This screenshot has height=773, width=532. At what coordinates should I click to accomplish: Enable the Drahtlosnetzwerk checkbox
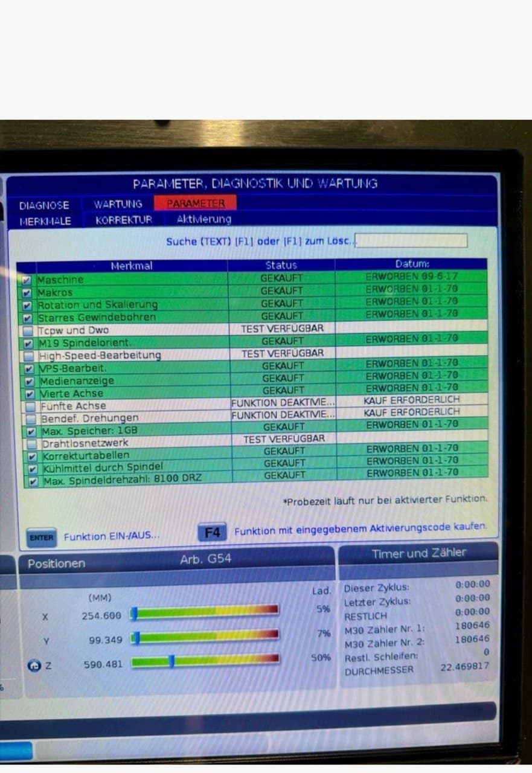pyautogui.click(x=32, y=443)
